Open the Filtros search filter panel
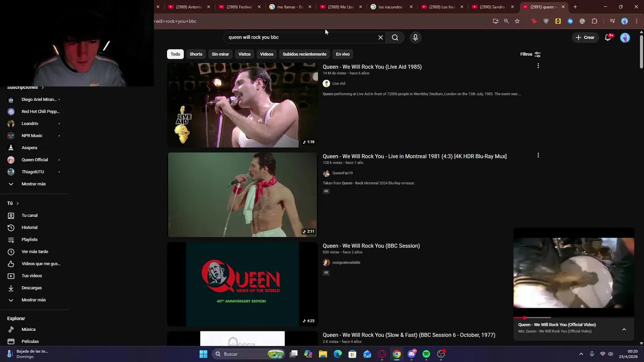Screen dimensions: 644x362 [x=530, y=54]
